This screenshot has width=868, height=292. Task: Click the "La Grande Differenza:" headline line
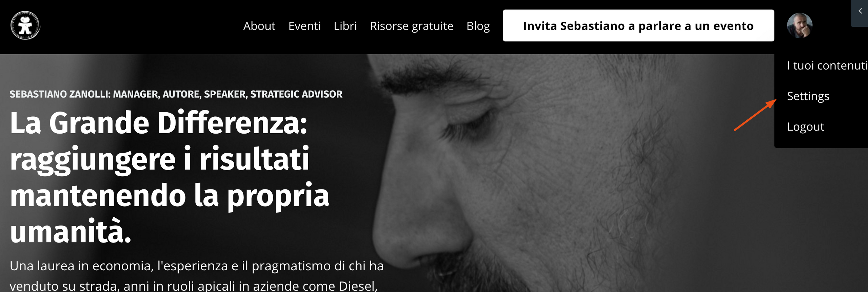(158, 123)
